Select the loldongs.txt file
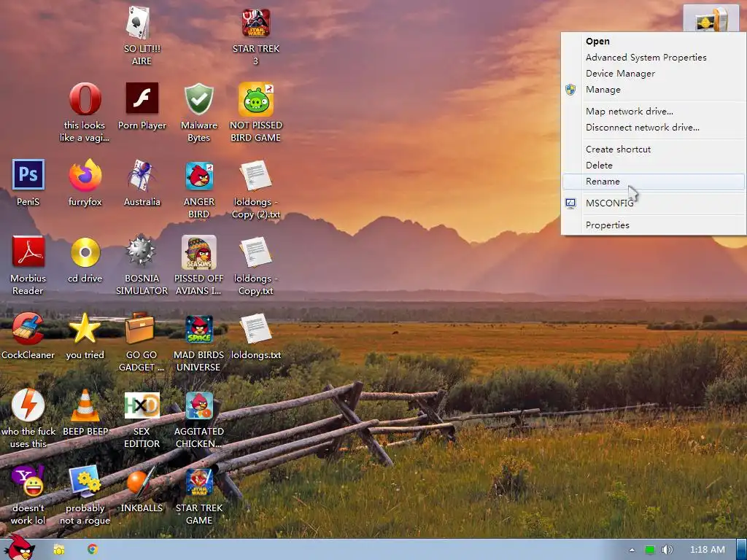This screenshot has height=560, width=747. tap(256, 336)
